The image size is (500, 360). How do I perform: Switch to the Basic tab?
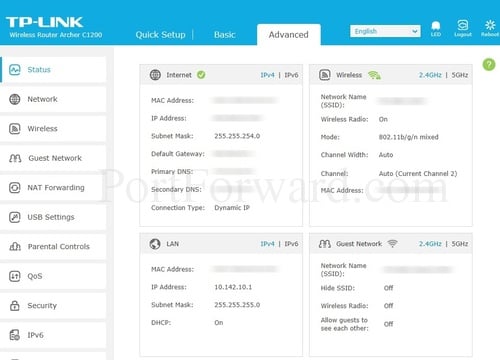click(225, 35)
